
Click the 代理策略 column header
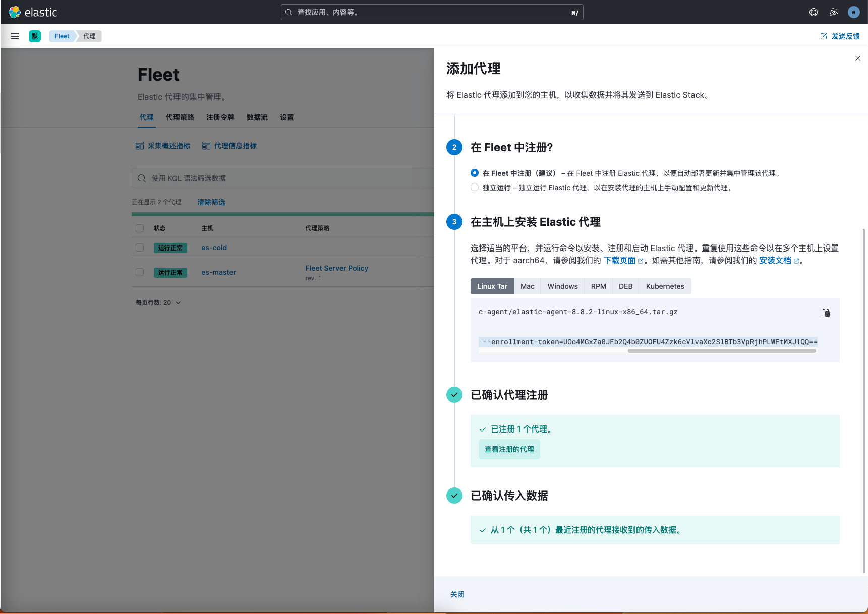[x=317, y=228]
